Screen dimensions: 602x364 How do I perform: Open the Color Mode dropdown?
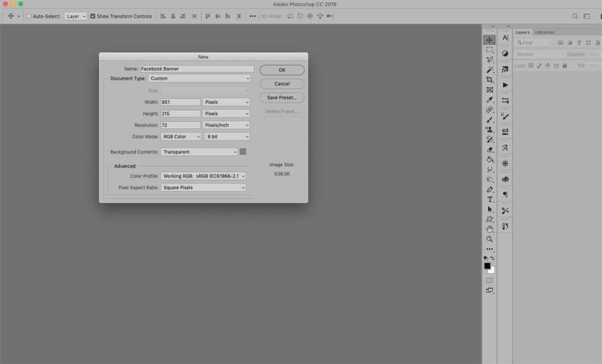point(181,137)
